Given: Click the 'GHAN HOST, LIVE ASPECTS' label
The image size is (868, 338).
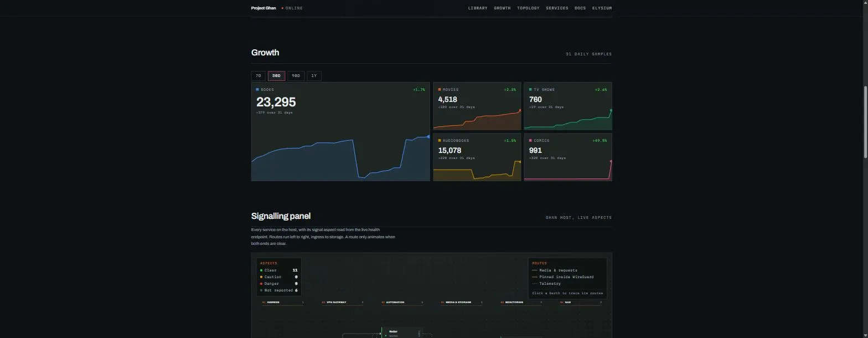Looking at the screenshot, I should tap(578, 218).
